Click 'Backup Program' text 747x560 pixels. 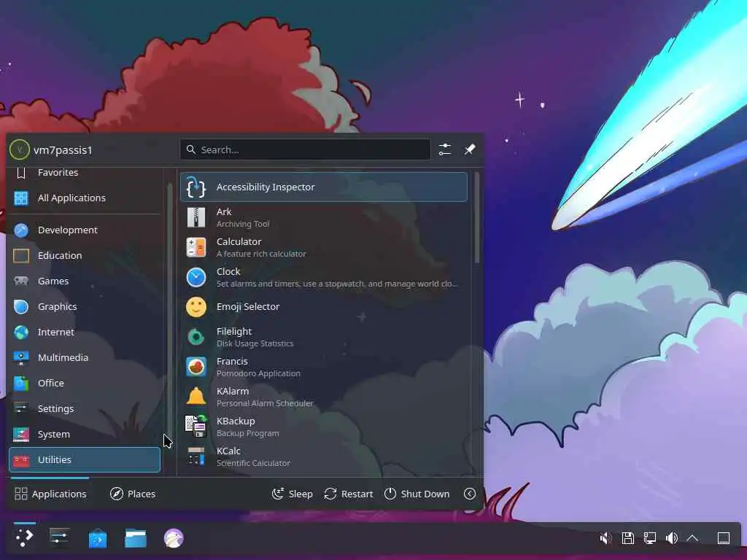pos(248,433)
